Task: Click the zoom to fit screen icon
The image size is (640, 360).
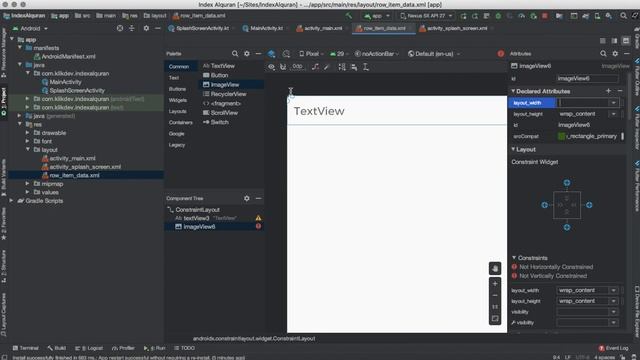Action: [495, 319]
